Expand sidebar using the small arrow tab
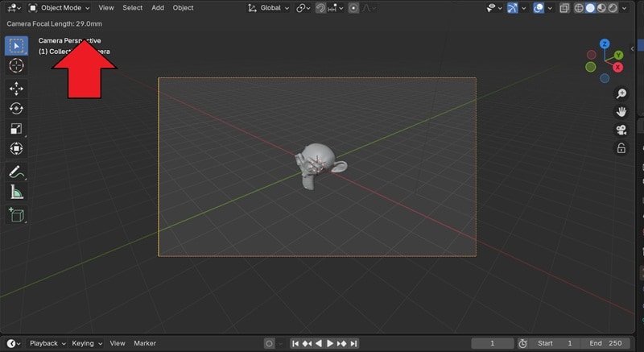 click(x=632, y=48)
